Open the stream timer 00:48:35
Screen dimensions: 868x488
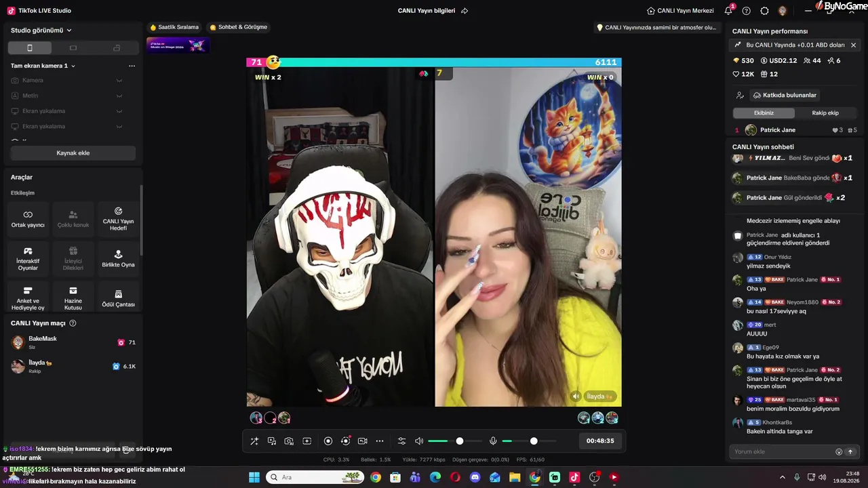(600, 441)
